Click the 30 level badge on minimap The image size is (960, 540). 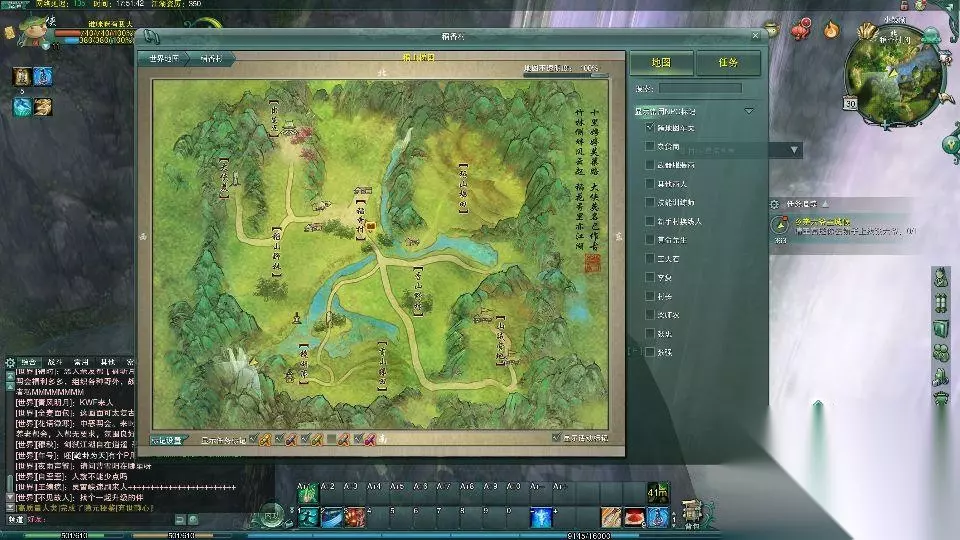(x=850, y=103)
